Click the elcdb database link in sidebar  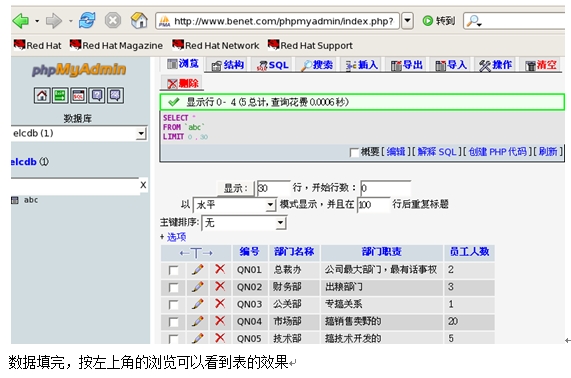tap(24, 162)
